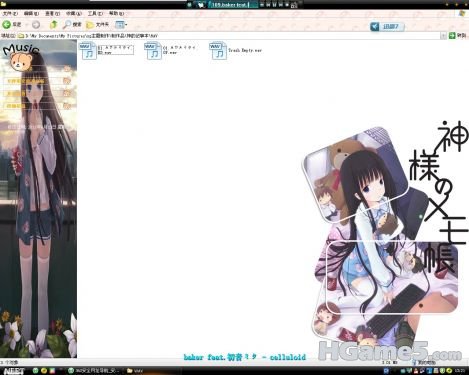Select the WAV file with boxed name
Screen dimensions: 469x375
point(88,51)
